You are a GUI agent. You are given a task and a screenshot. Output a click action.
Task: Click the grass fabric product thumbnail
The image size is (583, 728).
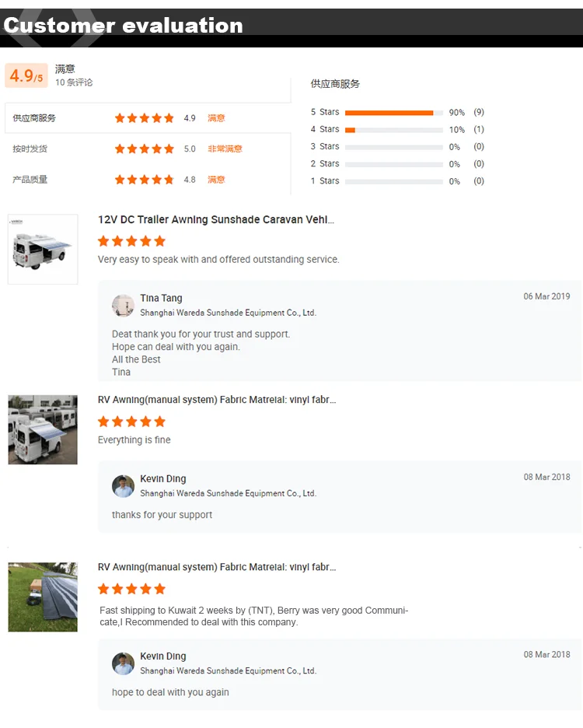[43, 597]
